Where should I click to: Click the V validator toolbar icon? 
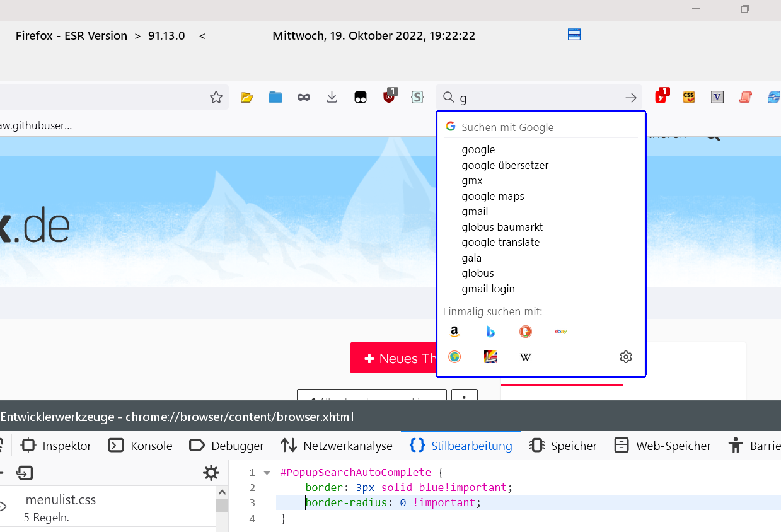click(717, 97)
